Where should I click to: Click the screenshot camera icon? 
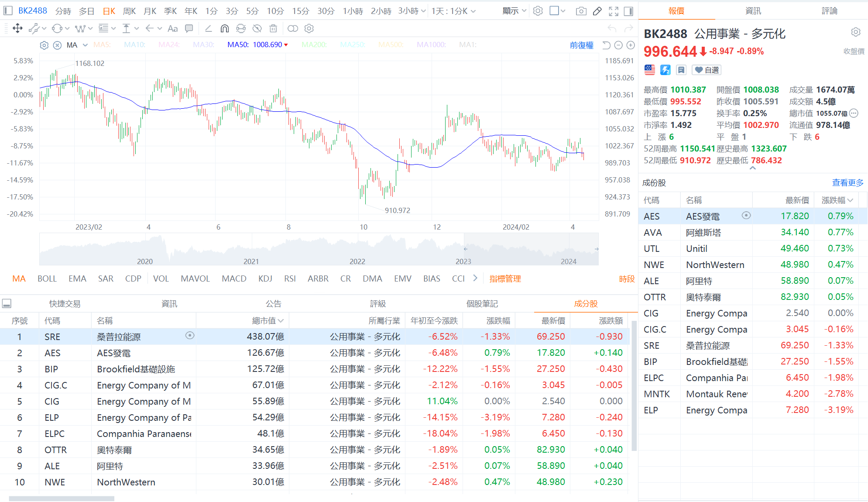581,11
